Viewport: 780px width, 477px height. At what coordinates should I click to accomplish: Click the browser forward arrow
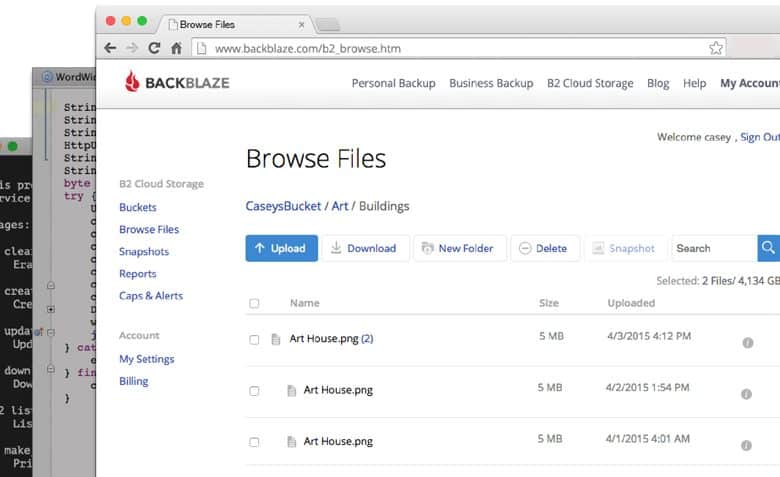click(x=132, y=48)
